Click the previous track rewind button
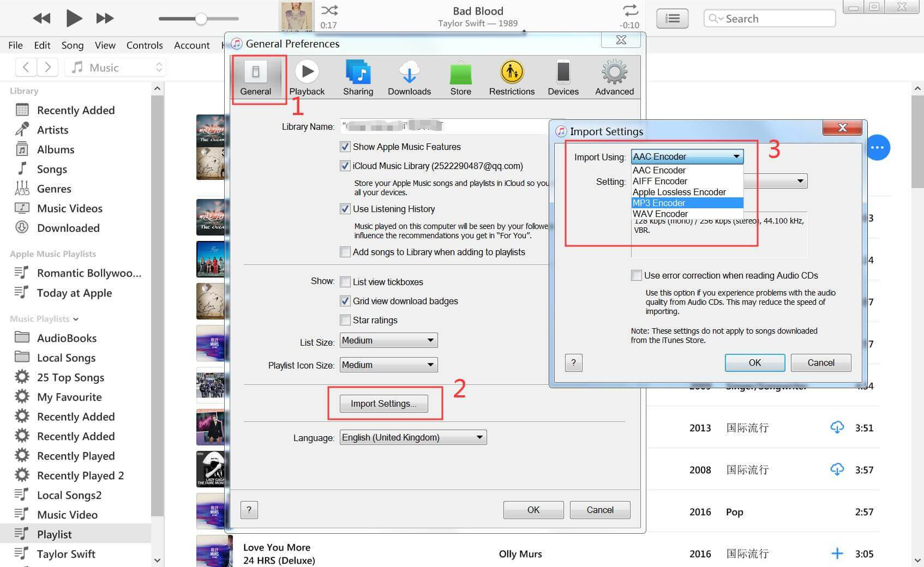 pyautogui.click(x=41, y=19)
